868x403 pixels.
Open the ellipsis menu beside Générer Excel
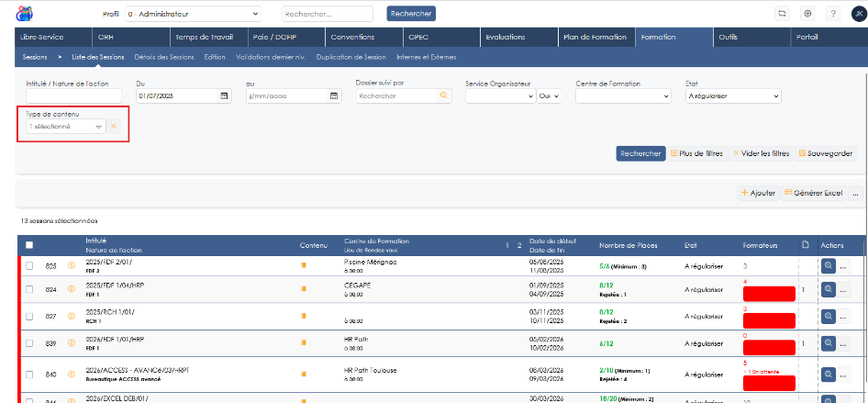856,193
